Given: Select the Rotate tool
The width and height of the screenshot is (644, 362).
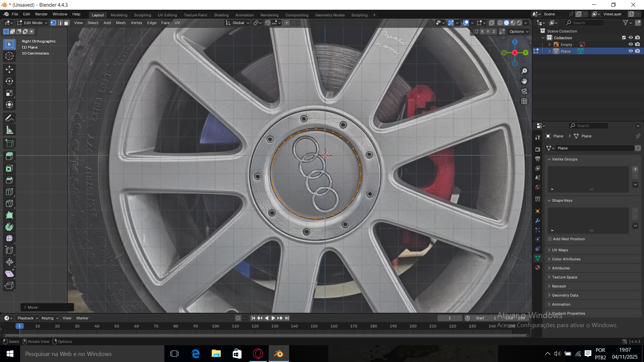Looking at the screenshot, I should (x=9, y=81).
